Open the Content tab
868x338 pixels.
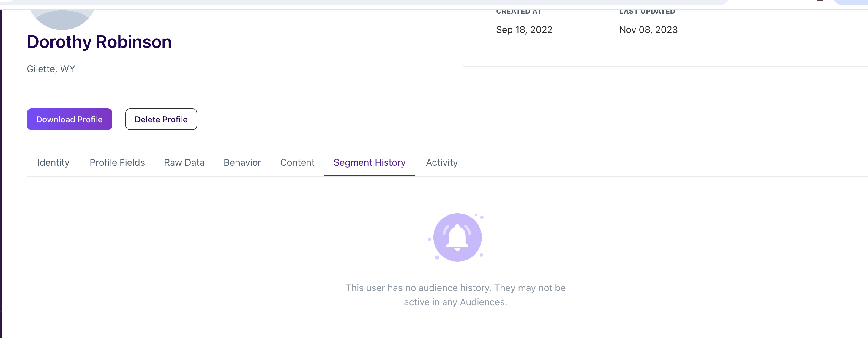point(297,162)
